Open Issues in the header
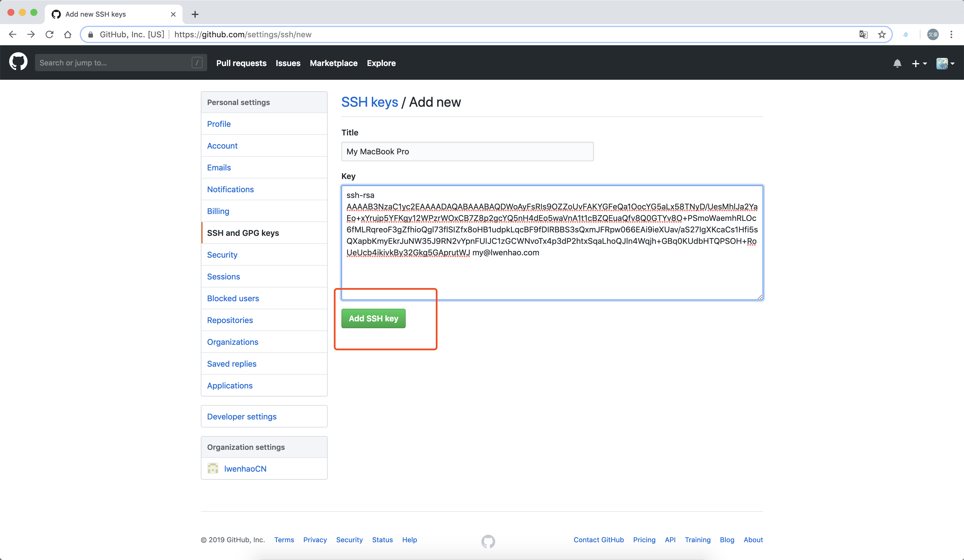 click(x=288, y=63)
